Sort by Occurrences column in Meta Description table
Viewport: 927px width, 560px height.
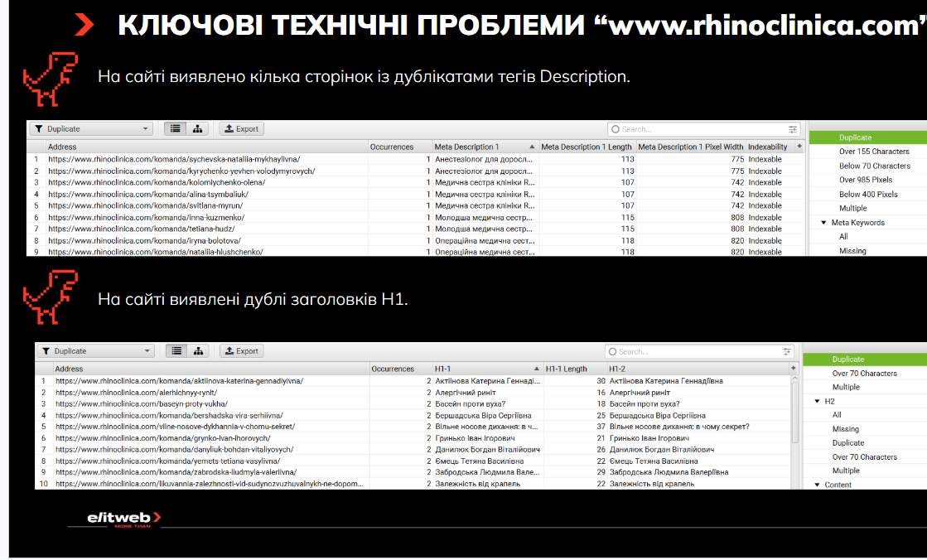[x=399, y=147]
